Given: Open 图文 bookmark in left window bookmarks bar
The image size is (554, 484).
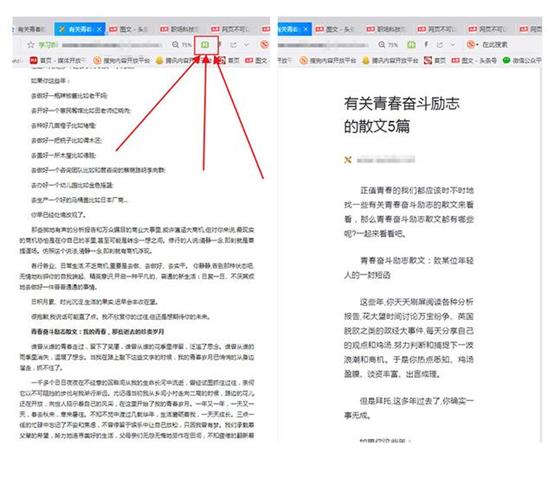Looking at the screenshot, I should click(256, 60).
